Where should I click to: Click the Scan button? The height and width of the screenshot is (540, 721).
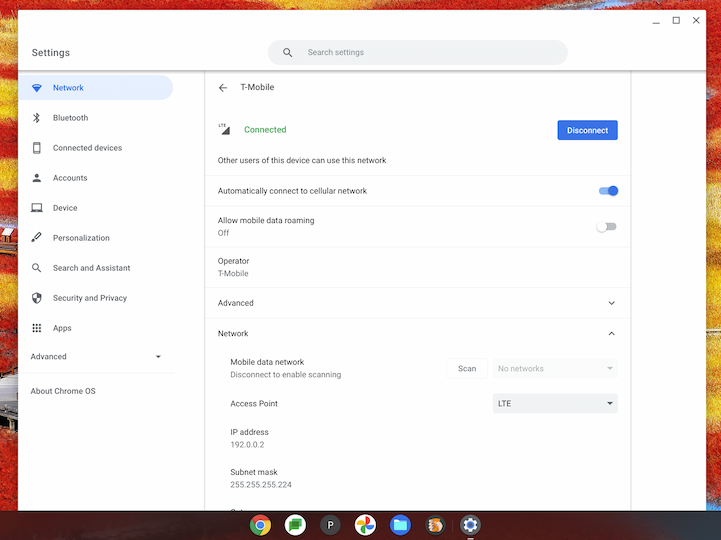pyautogui.click(x=467, y=368)
